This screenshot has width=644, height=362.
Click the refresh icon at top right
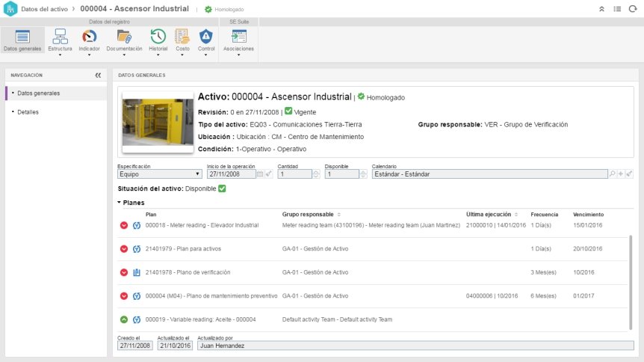point(633,9)
